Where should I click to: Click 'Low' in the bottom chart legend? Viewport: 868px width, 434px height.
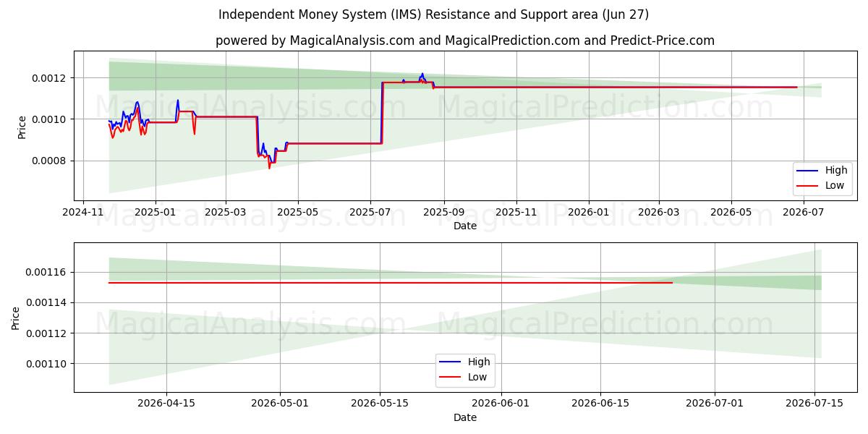[477, 377]
